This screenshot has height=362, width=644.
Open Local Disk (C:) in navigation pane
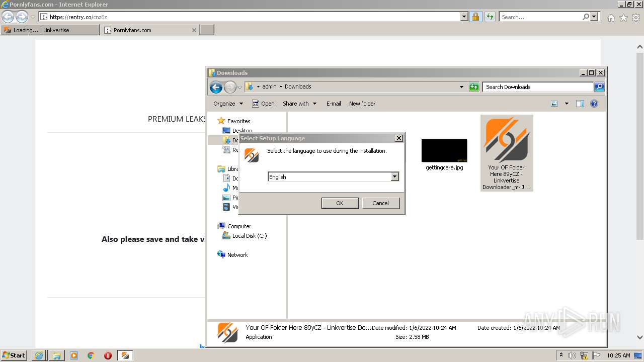pyautogui.click(x=245, y=236)
